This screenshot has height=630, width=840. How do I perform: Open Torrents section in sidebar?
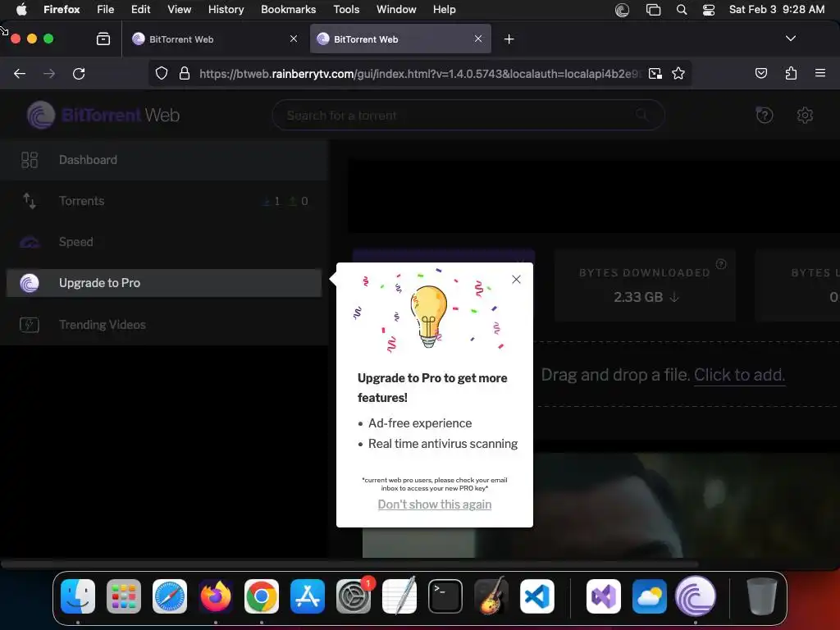coord(164,201)
